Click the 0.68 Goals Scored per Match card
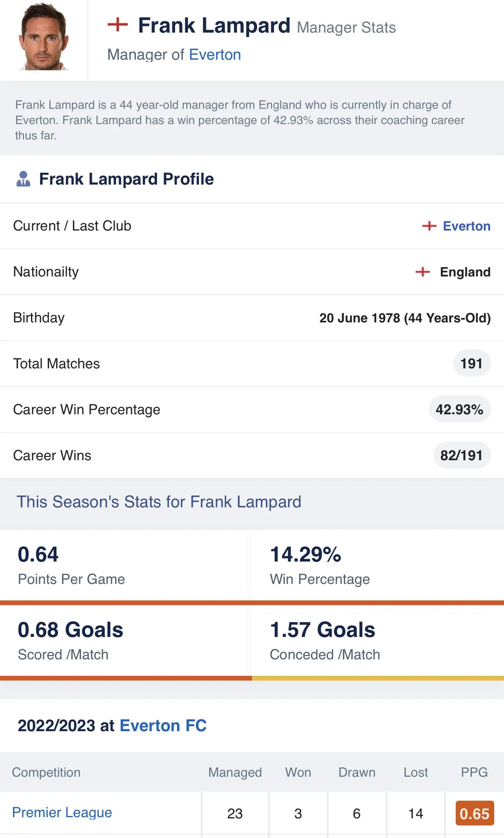 click(126, 640)
